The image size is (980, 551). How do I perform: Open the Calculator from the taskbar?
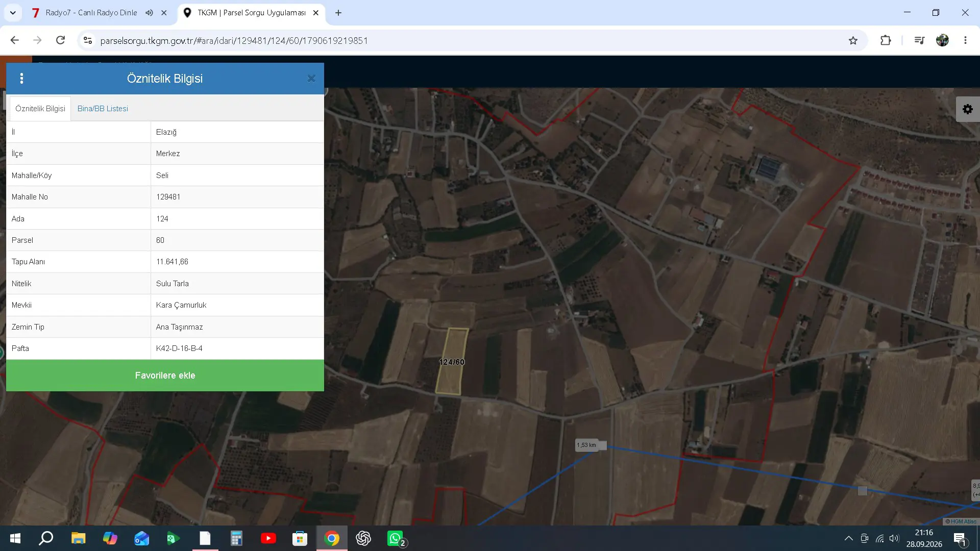pos(236,538)
